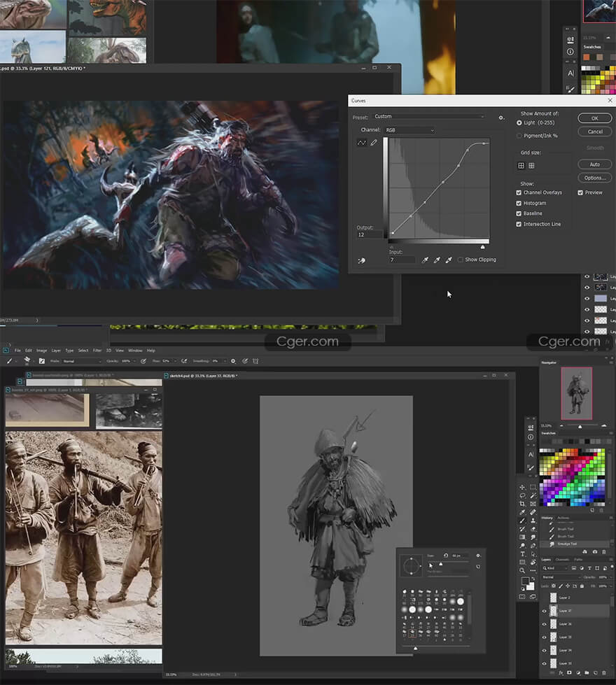Add layer style via fx icon
Viewport: 616px width, 685px height.
561,673
